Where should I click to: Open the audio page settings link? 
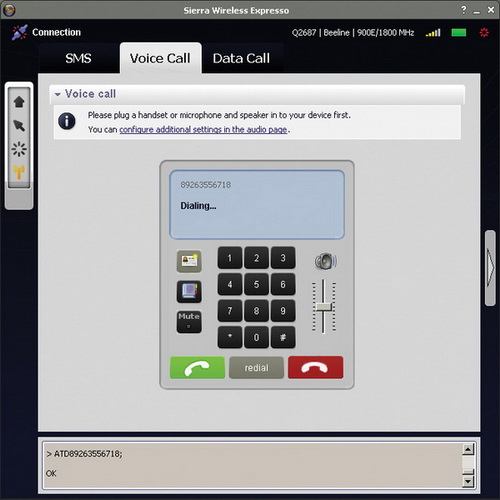coord(203,129)
